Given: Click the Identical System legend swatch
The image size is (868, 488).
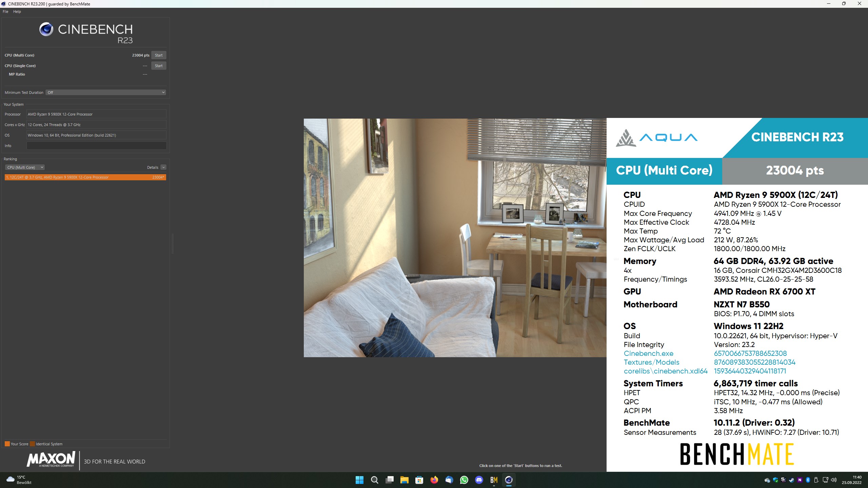Looking at the screenshot, I should (x=32, y=444).
